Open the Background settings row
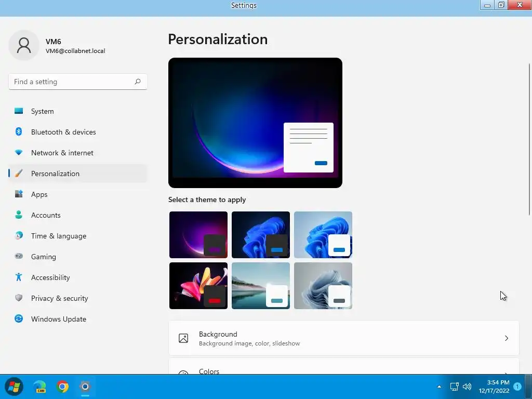This screenshot has width=532, height=399. [344, 338]
